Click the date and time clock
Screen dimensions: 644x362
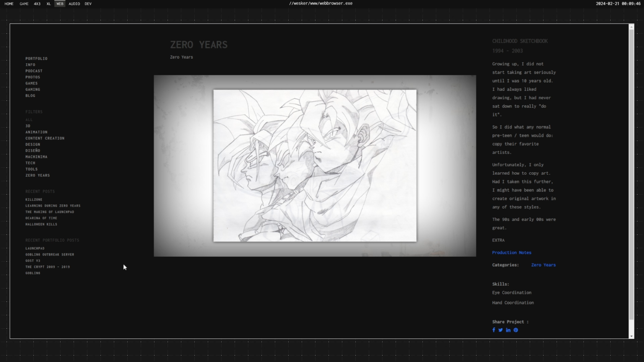618,4
